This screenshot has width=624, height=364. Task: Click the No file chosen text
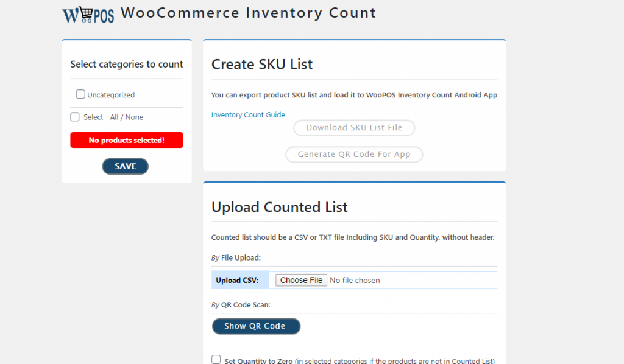point(355,281)
